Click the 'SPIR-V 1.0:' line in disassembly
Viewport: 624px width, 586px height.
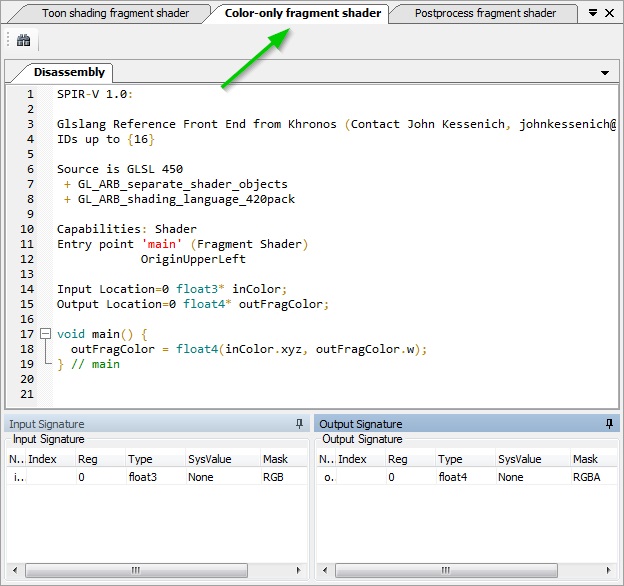pyautogui.click(x=95, y=94)
